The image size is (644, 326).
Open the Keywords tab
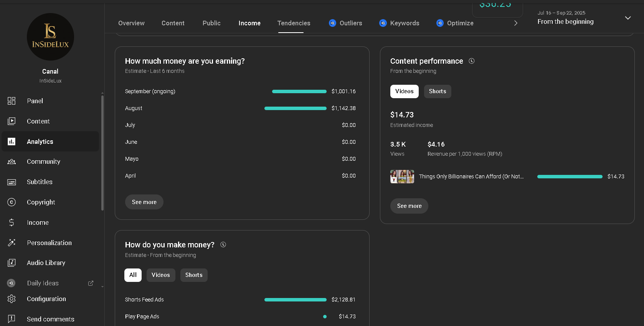pyautogui.click(x=399, y=23)
